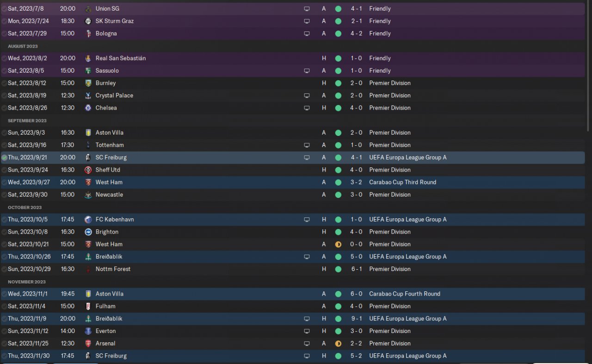Click checkmark beside Wed 2023/11/1 fixture
This screenshot has height=364, width=592.
tap(4, 294)
